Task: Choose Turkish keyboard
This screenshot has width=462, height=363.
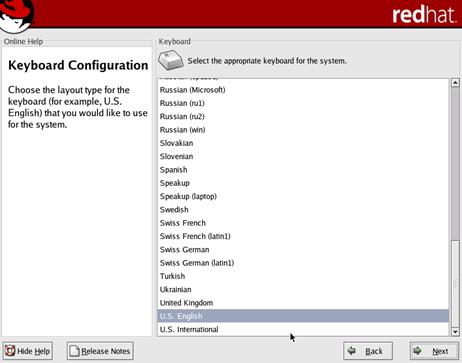Action: (x=303, y=276)
